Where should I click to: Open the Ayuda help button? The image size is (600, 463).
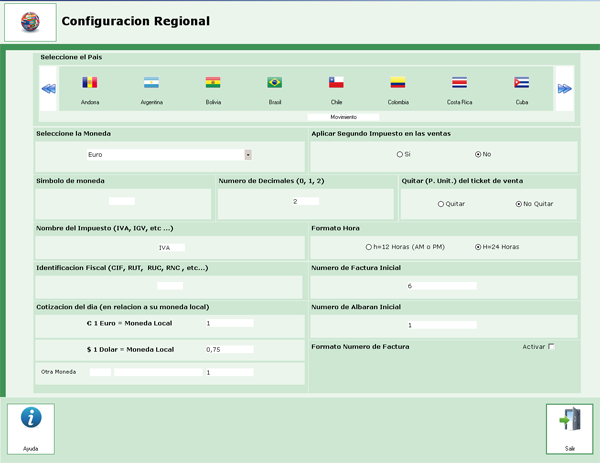coord(31,428)
